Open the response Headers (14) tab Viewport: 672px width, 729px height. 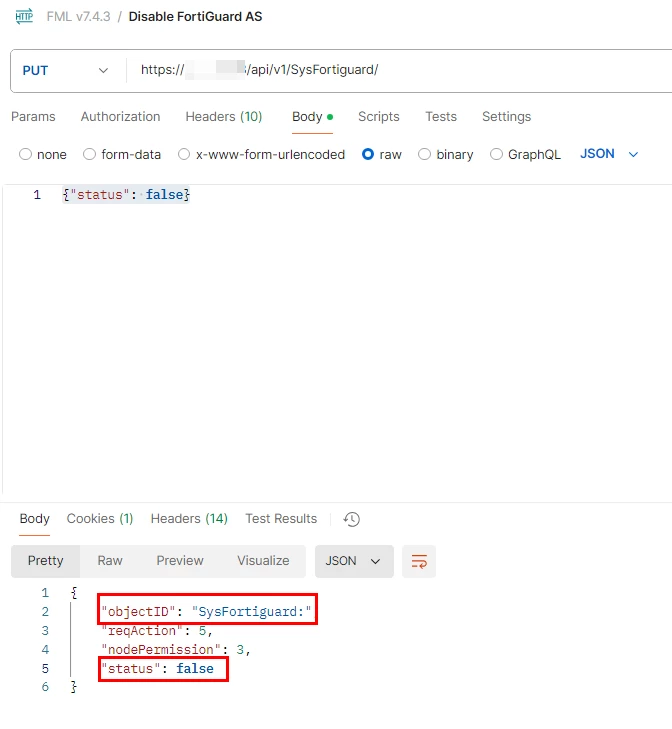coord(189,519)
